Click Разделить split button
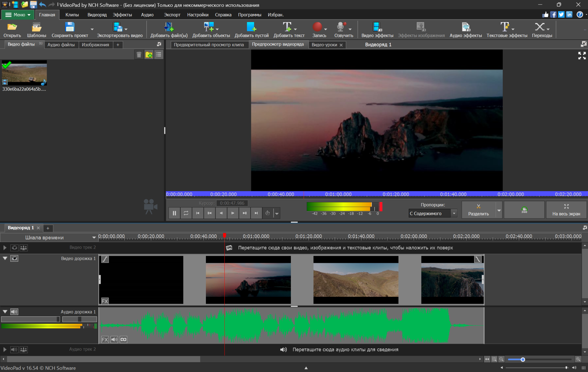 (x=479, y=210)
